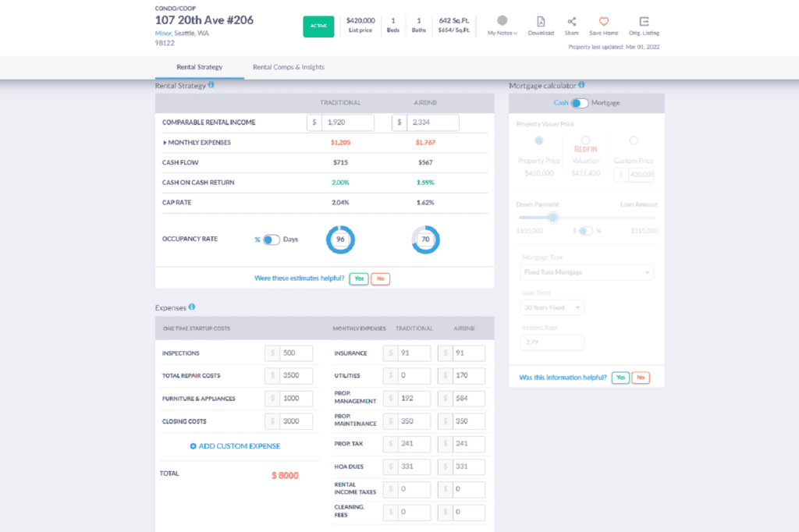Click Yes on 'Were these estimates helpful?'

coord(358,278)
